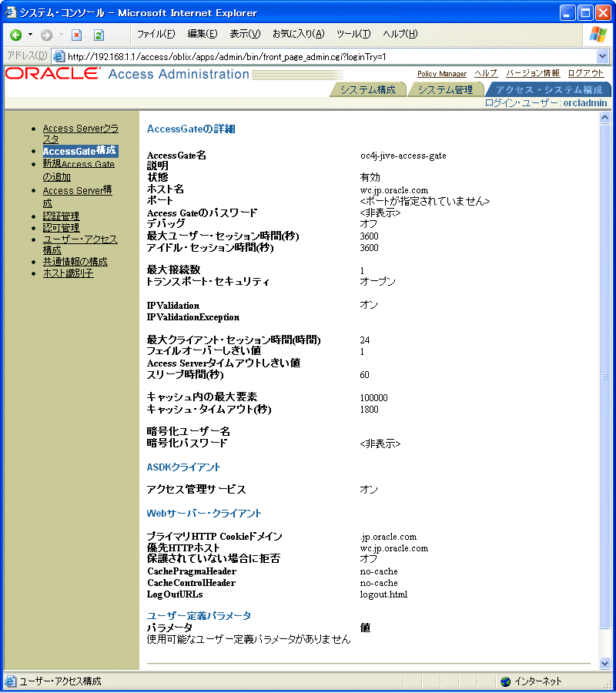The width and height of the screenshot is (616, 693).
Task: Open the 編集(E) menu
Action: 202,34
